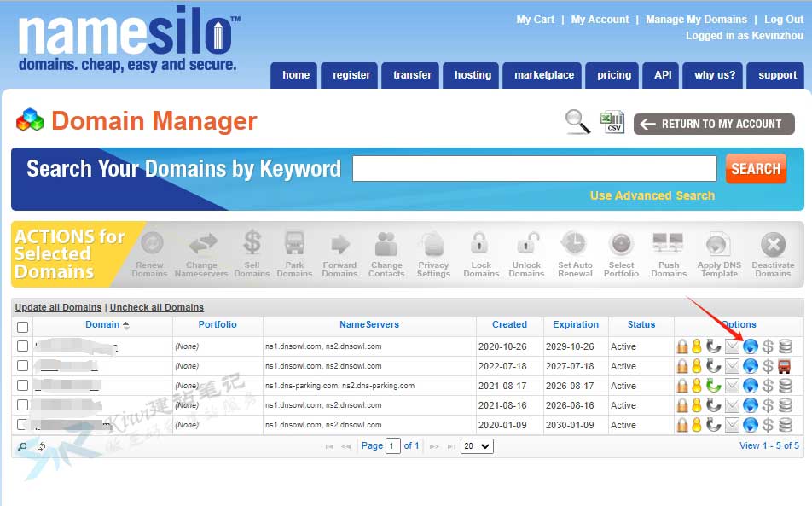Viewport: 812px width, 506px height.
Task: Check the box for domain created 2022-07-18
Action: (x=22, y=366)
